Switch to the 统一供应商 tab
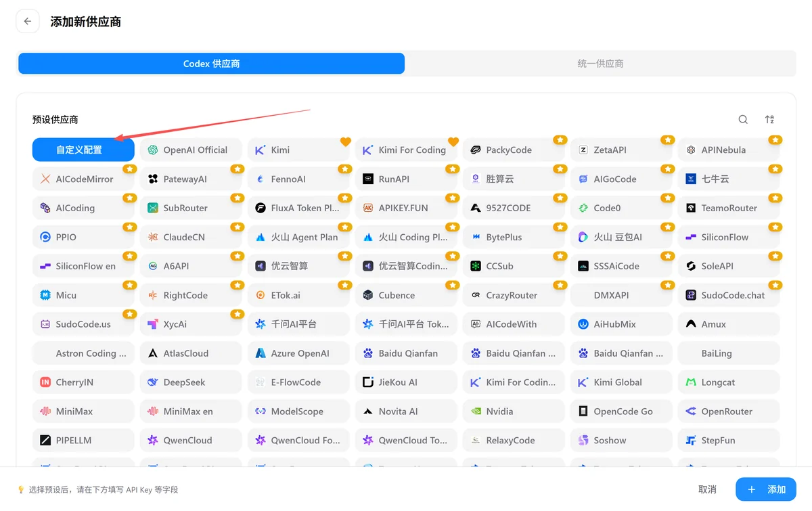This screenshot has width=812, height=511. 600,64
